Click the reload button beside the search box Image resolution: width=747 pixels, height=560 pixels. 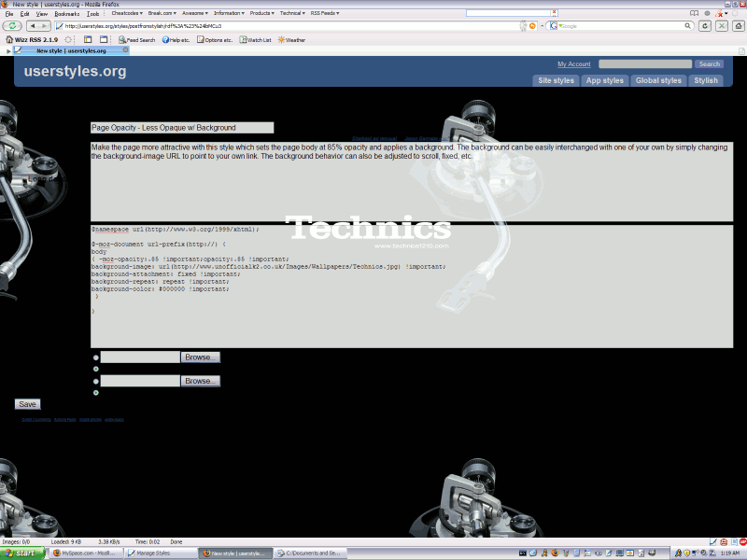click(705, 26)
